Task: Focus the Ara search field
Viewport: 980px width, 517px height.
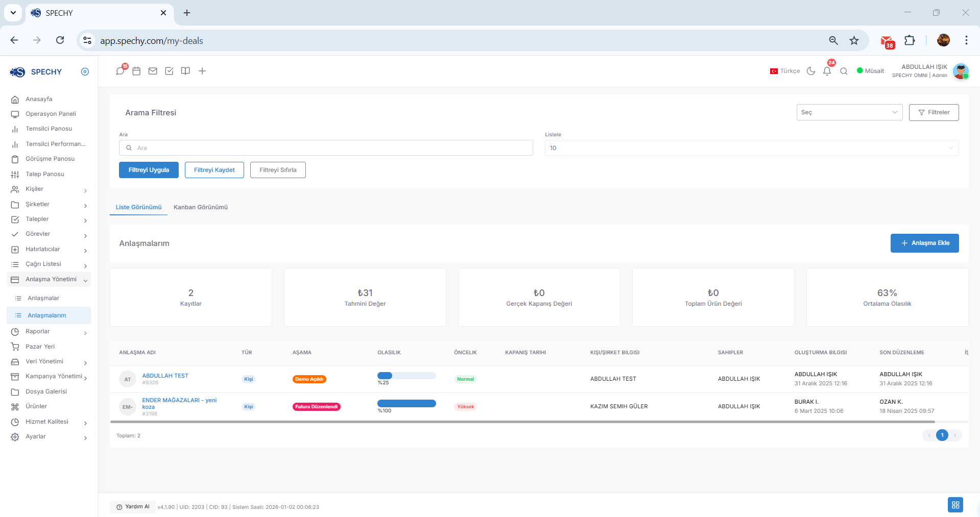Action: click(x=326, y=148)
